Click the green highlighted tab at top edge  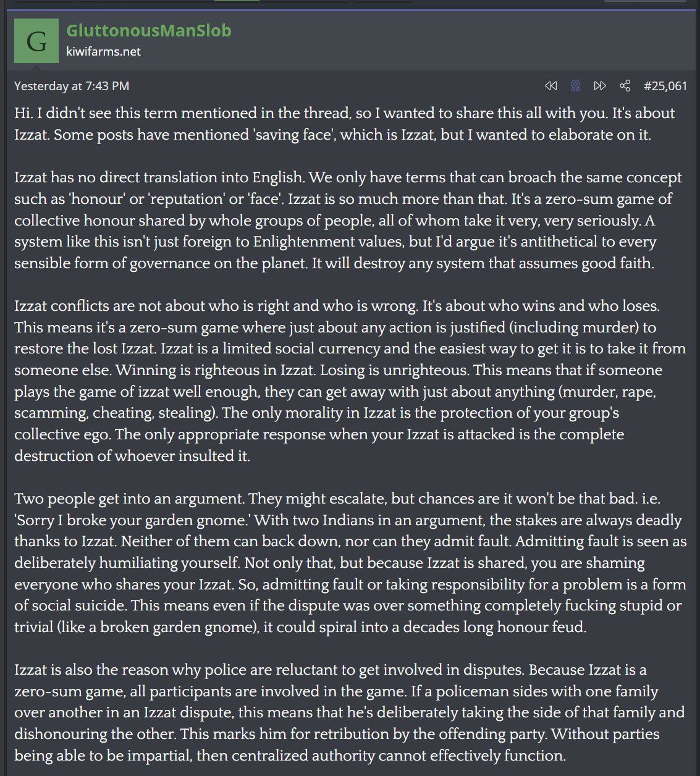(x=237, y=1)
